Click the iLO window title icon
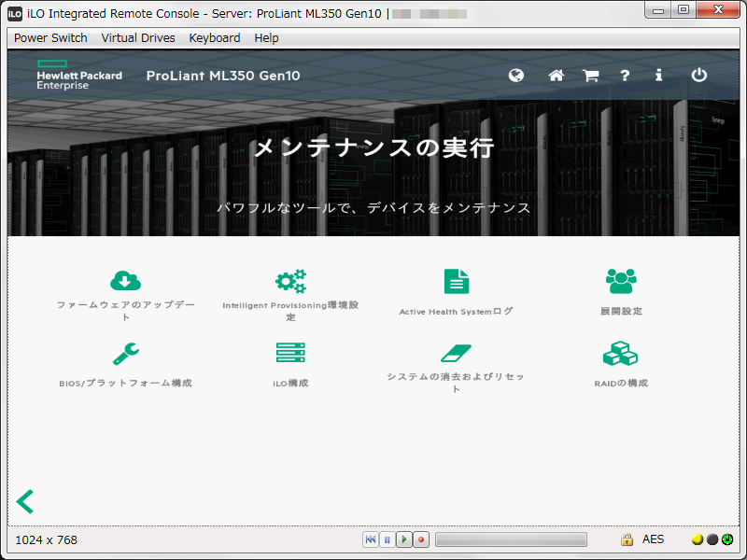 [x=15, y=14]
